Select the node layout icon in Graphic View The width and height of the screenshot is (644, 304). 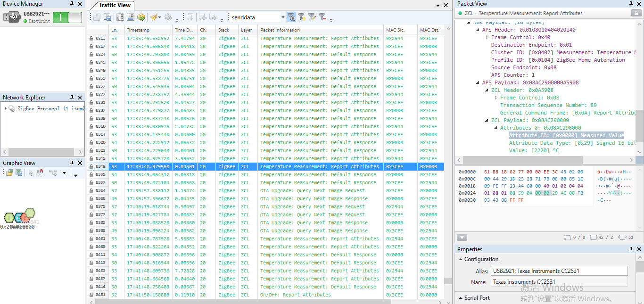point(53,173)
